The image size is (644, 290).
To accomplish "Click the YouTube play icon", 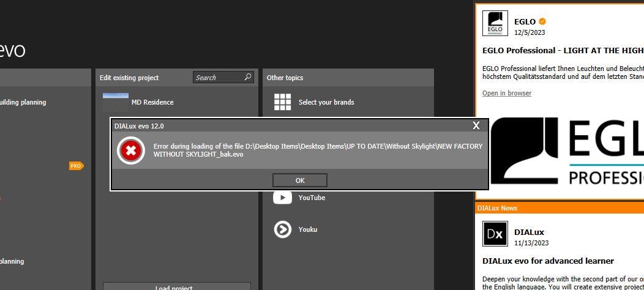I will pyautogui.click(x=283, y=198).
